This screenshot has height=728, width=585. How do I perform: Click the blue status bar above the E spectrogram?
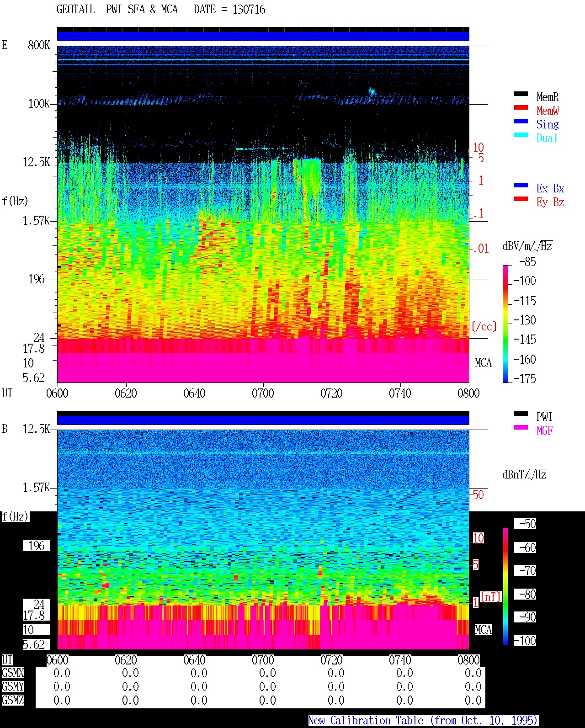263,36
